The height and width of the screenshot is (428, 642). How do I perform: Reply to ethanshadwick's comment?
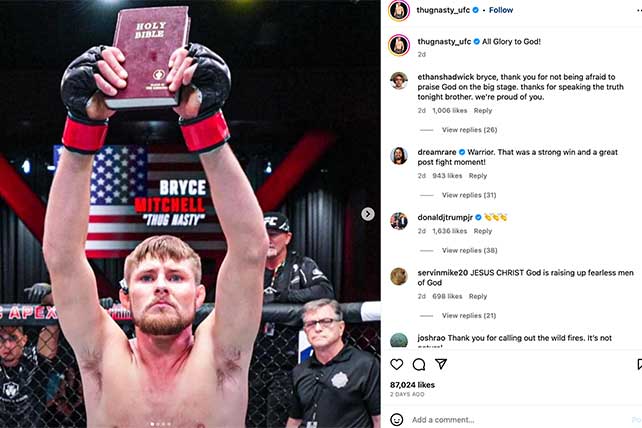click(x=483, y=111)
